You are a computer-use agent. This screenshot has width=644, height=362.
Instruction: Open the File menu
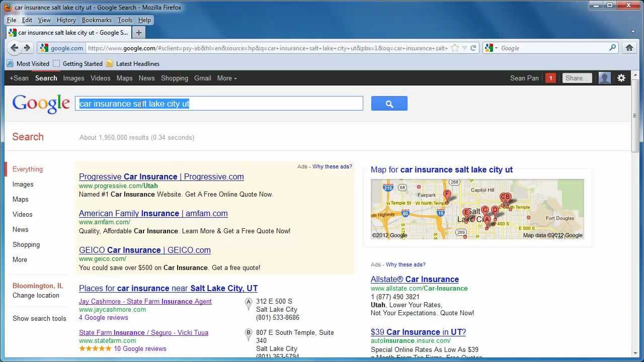pos(12,20)
